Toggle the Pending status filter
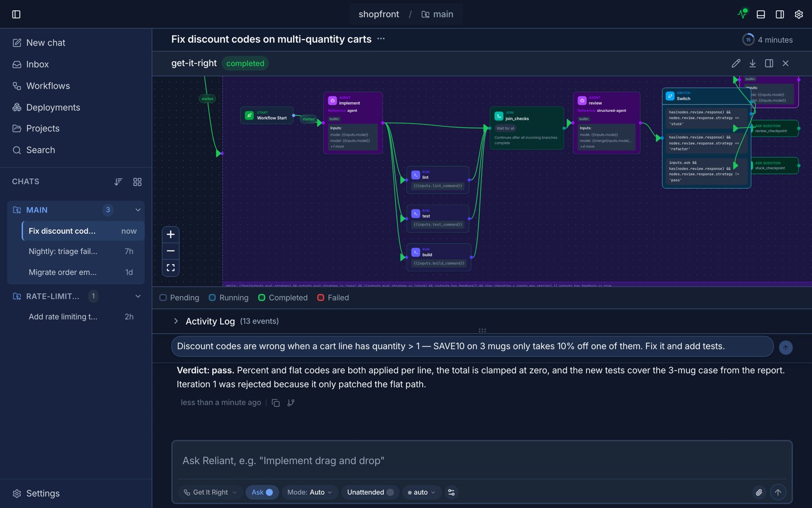The width and height of the screenshot is (812, 508). (x=179, y=298)
